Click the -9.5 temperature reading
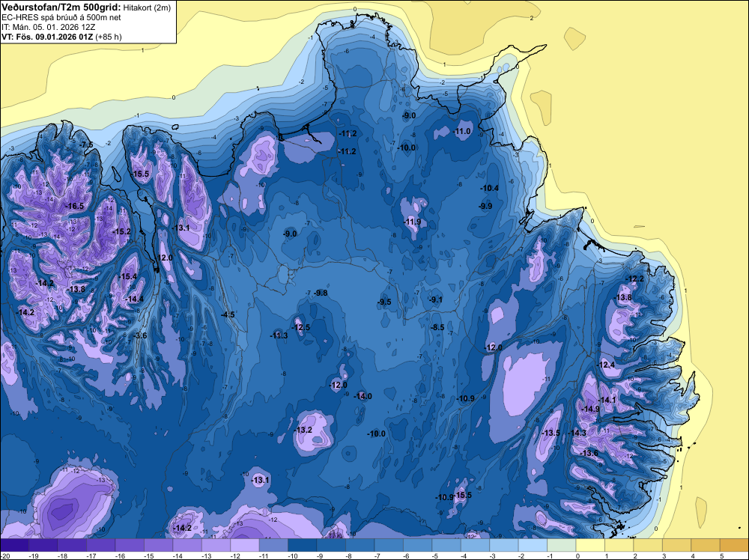749x560 pixels. pyautogui.click(x=384, y=302)
